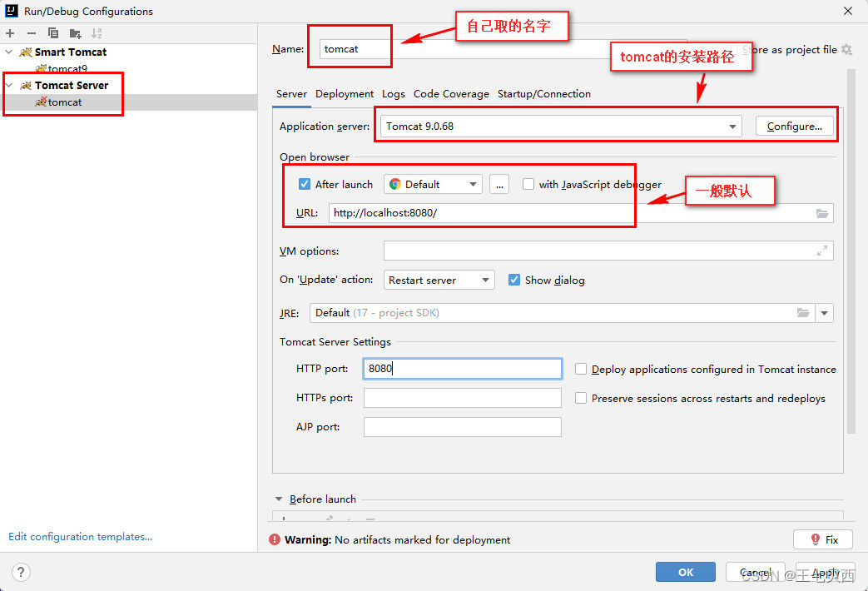Click the Apply button
This screenshot has height=591, width=868.
click(825, 572)
